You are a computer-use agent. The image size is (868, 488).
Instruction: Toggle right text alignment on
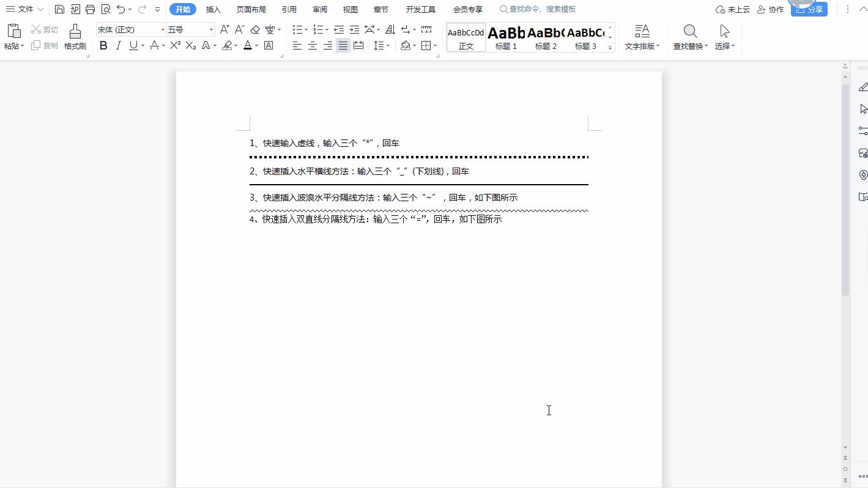(x=327, y=45)
